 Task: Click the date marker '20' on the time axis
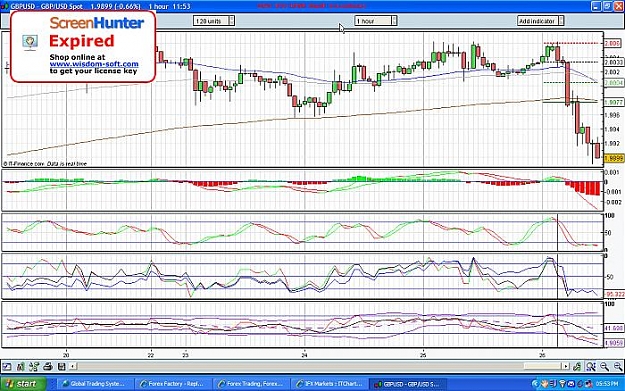67,354
